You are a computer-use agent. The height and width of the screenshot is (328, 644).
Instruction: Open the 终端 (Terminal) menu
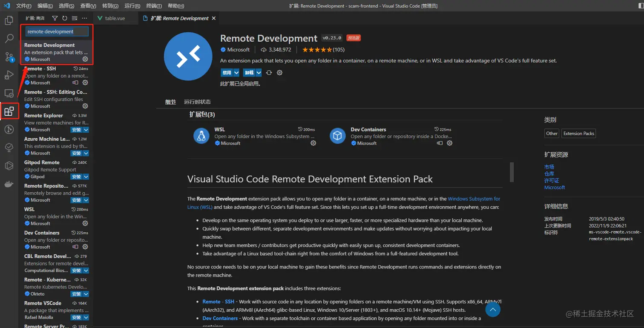[153, 6]
